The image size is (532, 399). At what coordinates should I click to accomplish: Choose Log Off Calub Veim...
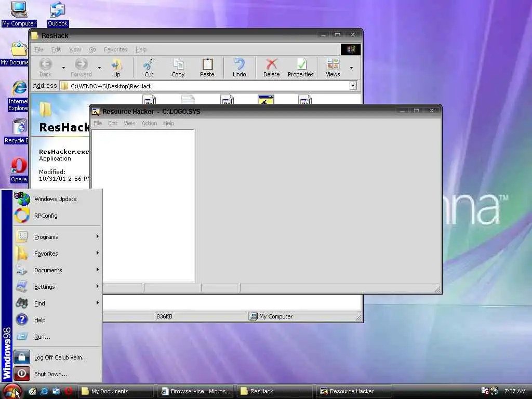coord(58,357)
